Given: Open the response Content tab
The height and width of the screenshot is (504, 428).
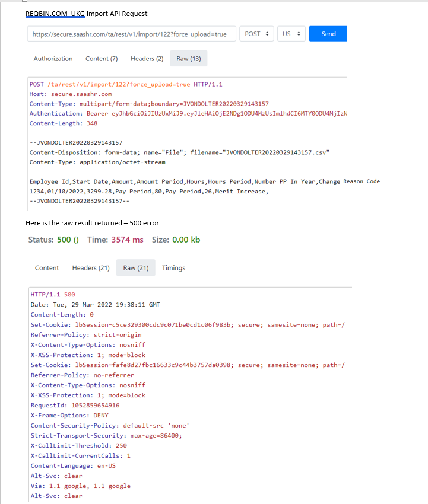Looking at the screenshot, I should click(x=47, y=268).
